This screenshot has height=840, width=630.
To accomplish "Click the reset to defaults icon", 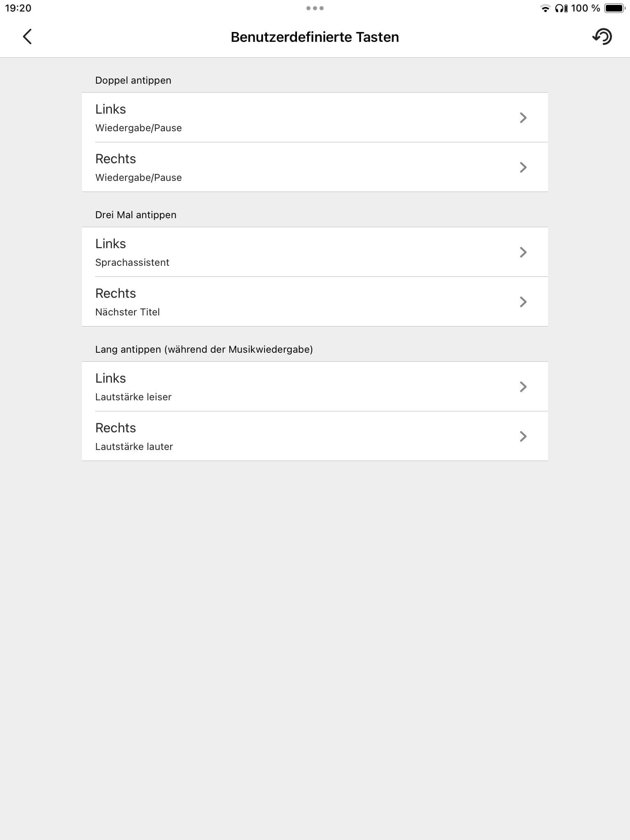I will 602,37.
